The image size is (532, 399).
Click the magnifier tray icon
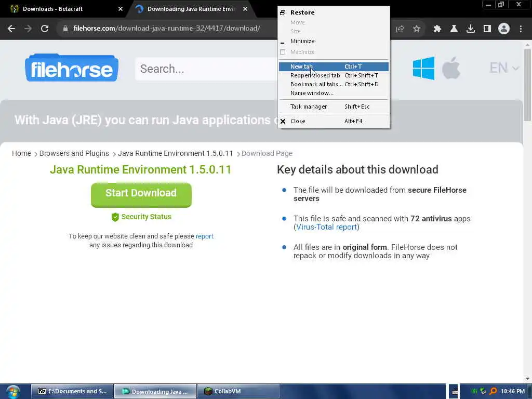(494, 391)
